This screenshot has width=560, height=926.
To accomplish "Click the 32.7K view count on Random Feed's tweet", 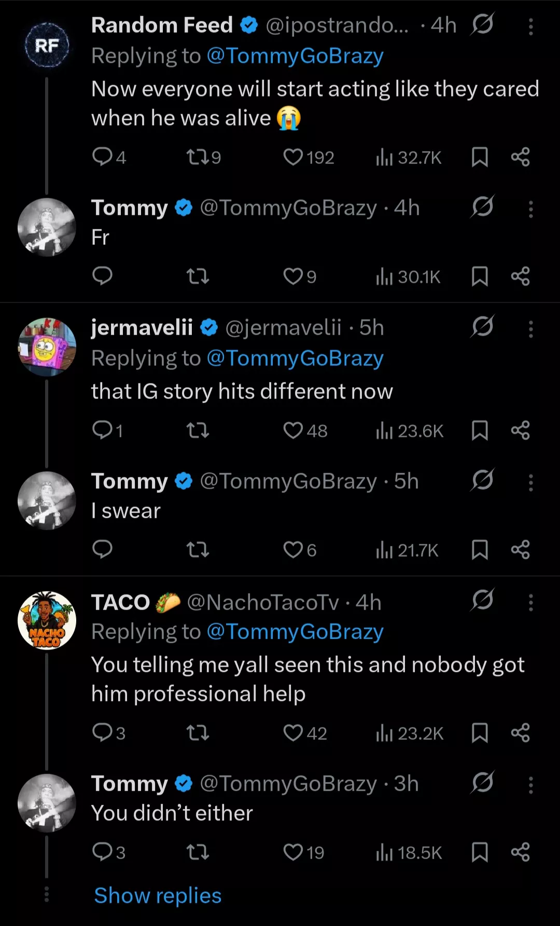I will tap(408, 158).
